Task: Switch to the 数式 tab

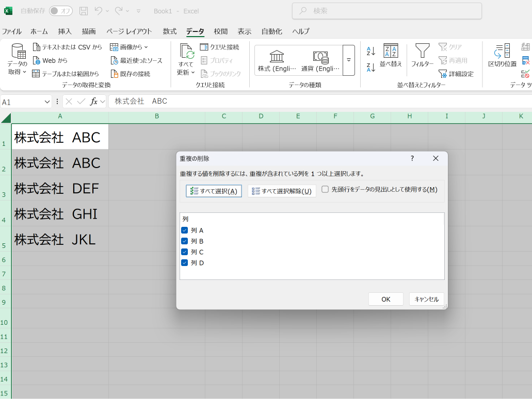Action: pyautogui.click(x=170, y=31)
